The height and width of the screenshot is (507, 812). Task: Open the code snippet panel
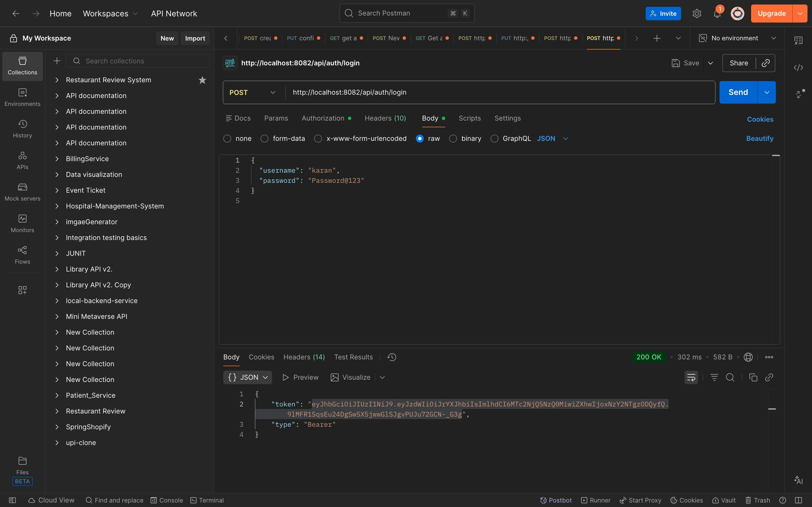[x=798, y=67]
